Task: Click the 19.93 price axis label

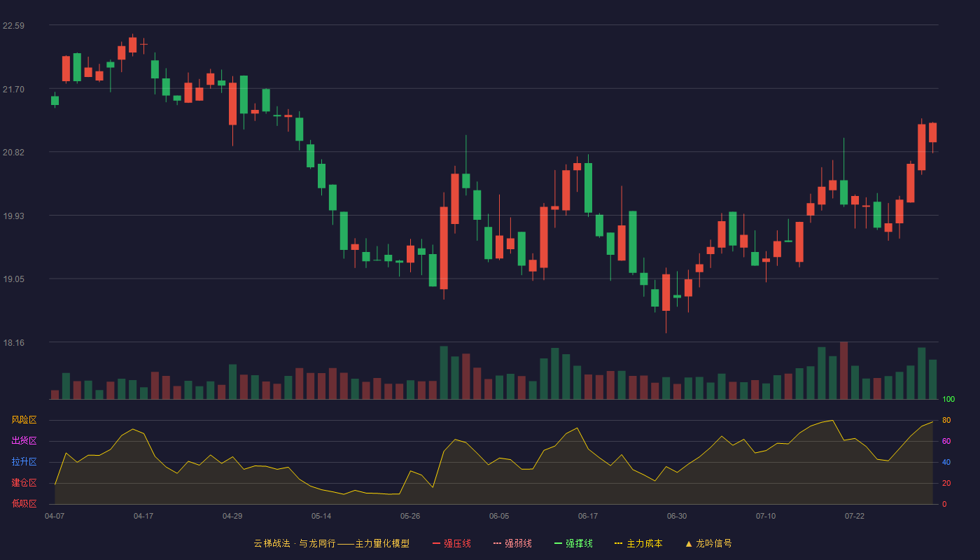Action: 13,216
